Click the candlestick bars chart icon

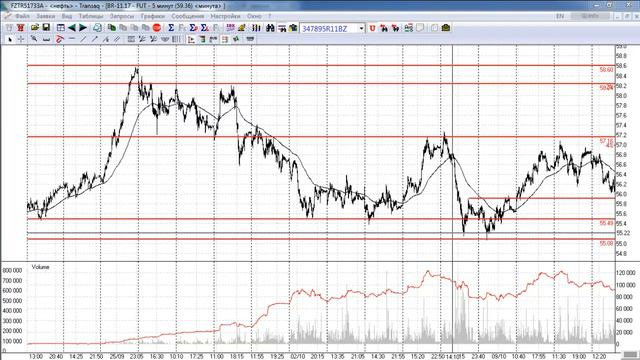[256, 28]
